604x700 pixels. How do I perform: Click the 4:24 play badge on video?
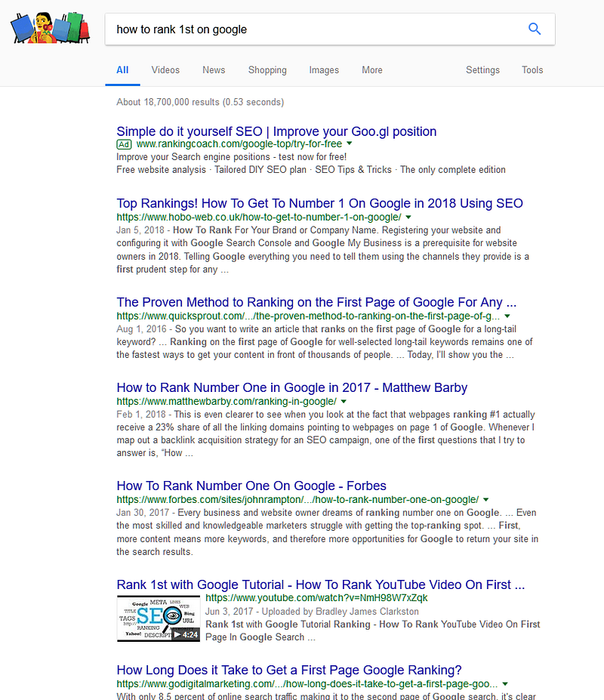(186, 634)
